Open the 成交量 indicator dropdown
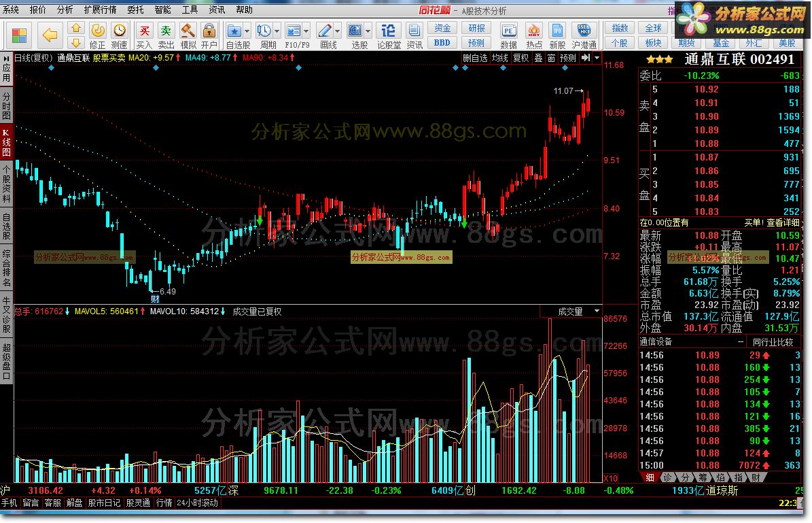 (597, 311)
